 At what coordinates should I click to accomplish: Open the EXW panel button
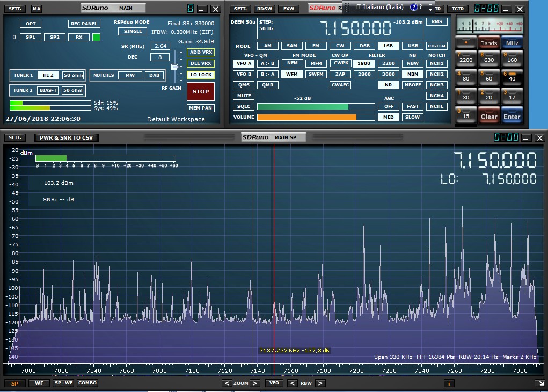(x=289, y=9)
